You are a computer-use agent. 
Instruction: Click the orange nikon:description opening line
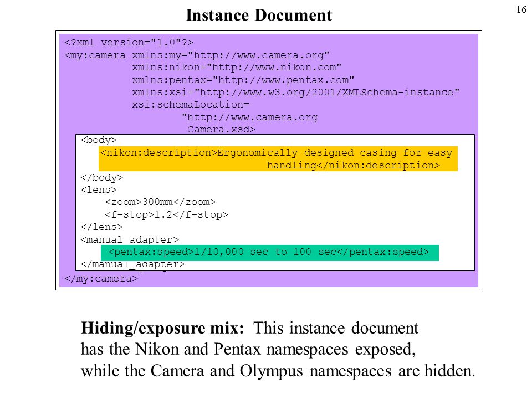276,153
